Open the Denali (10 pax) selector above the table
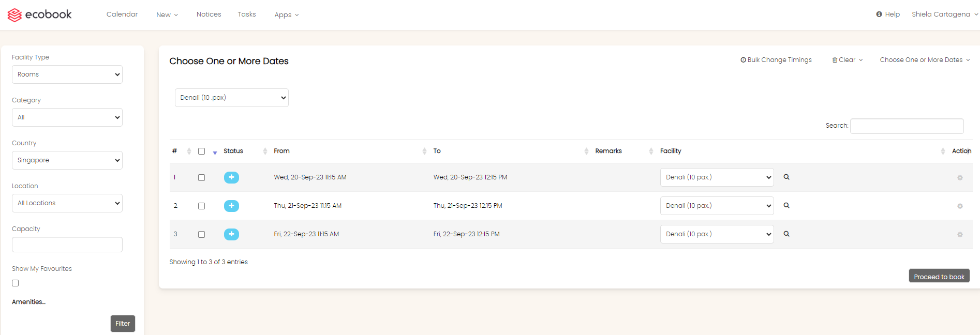The height and width of the screenshot is (335, 980). tap(232, 98)
